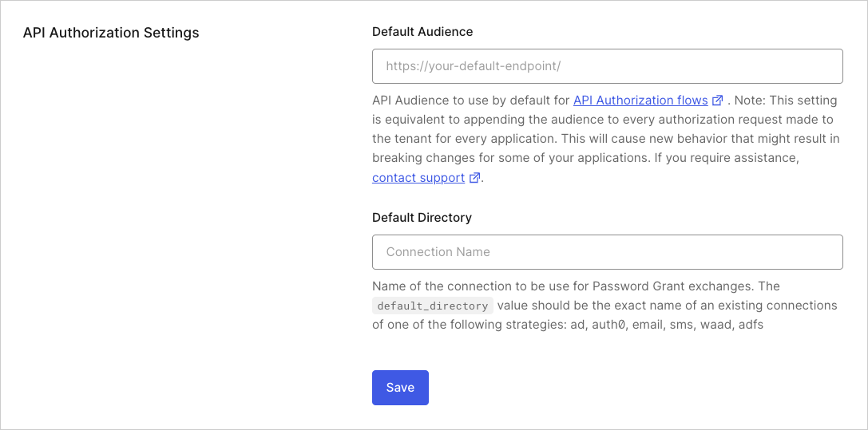Save the API authorization settings
The image size is (868, 430).
400,388
